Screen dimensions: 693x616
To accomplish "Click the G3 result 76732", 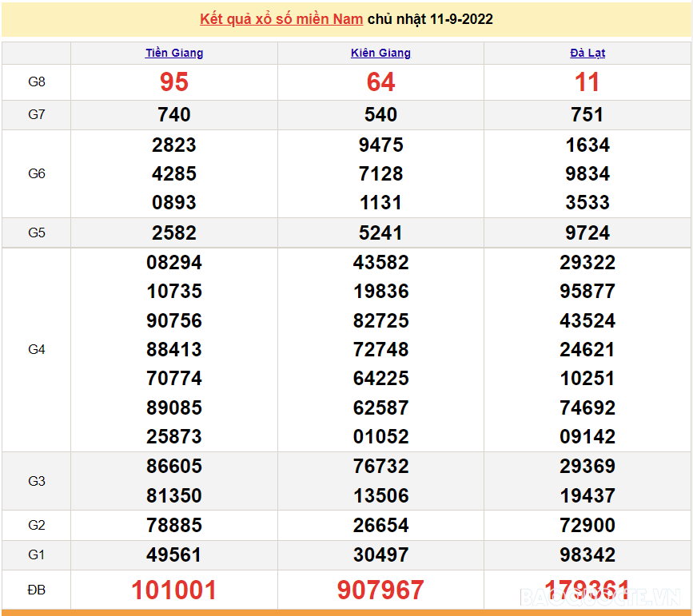I will click(380, 467).
